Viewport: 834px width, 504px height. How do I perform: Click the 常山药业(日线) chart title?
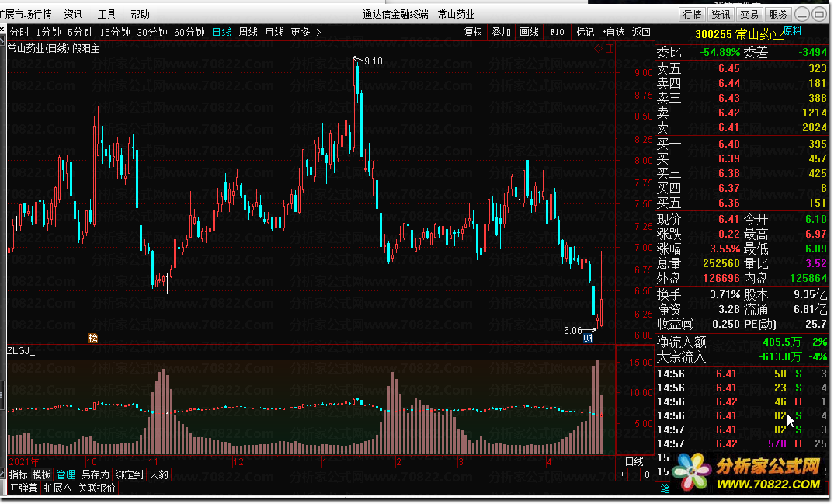pyautogui.click(x=38, y=48)
